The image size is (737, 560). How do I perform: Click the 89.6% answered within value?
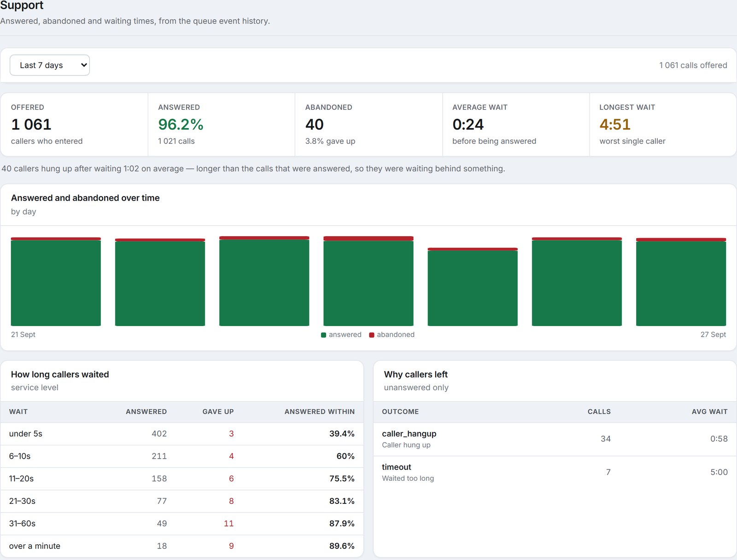(342, 546)
